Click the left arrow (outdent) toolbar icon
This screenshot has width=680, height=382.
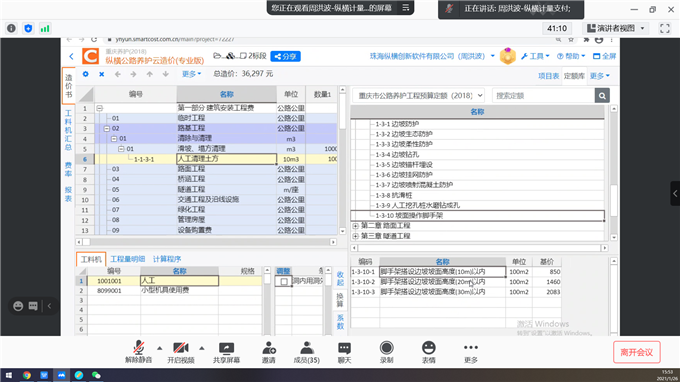coord(118,74)
